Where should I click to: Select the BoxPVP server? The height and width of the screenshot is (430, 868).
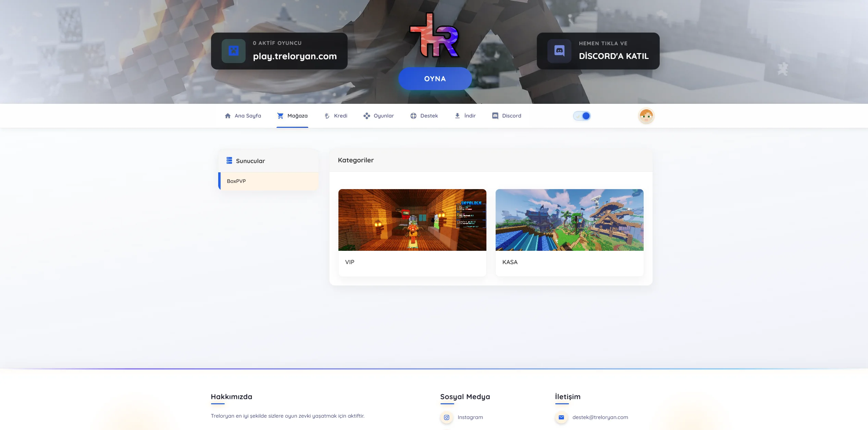click(x=269, y=181)
